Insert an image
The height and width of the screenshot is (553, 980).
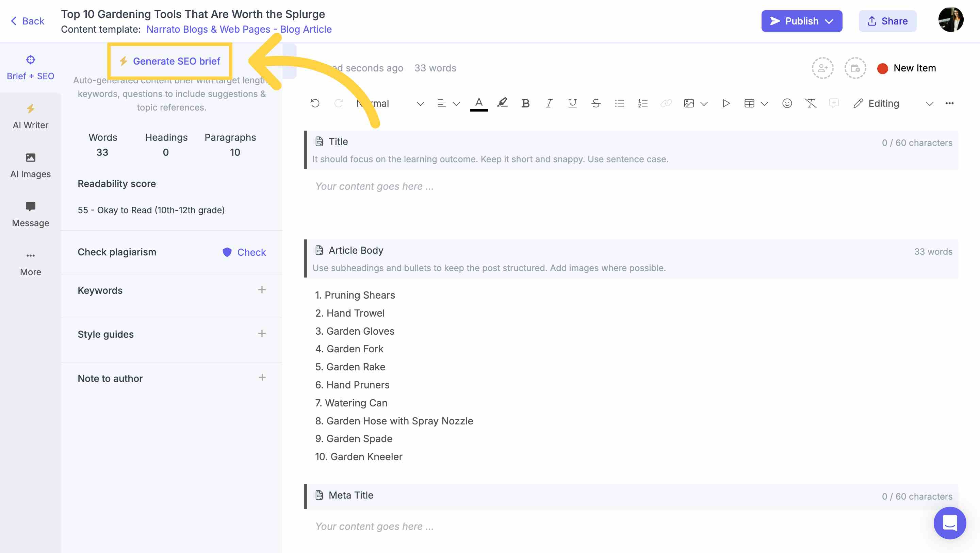pos(689,103)
